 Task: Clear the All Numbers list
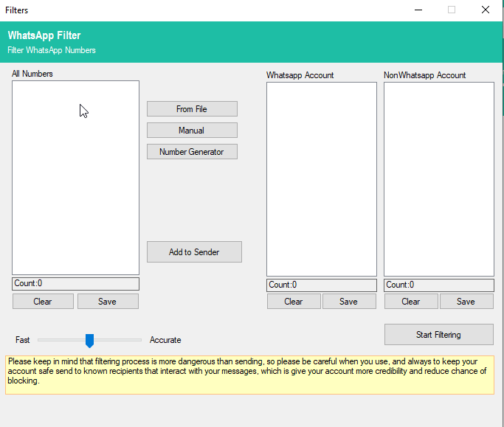43,301
